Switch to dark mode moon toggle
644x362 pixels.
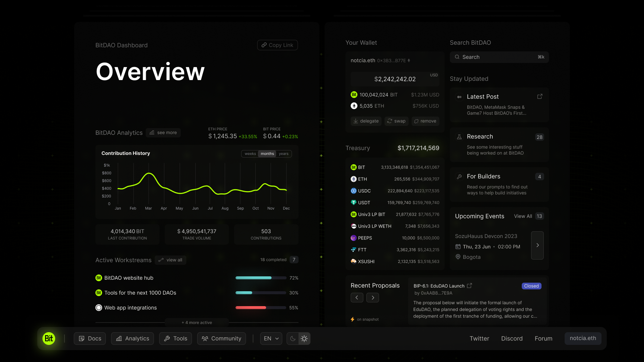tap(293, 339)
